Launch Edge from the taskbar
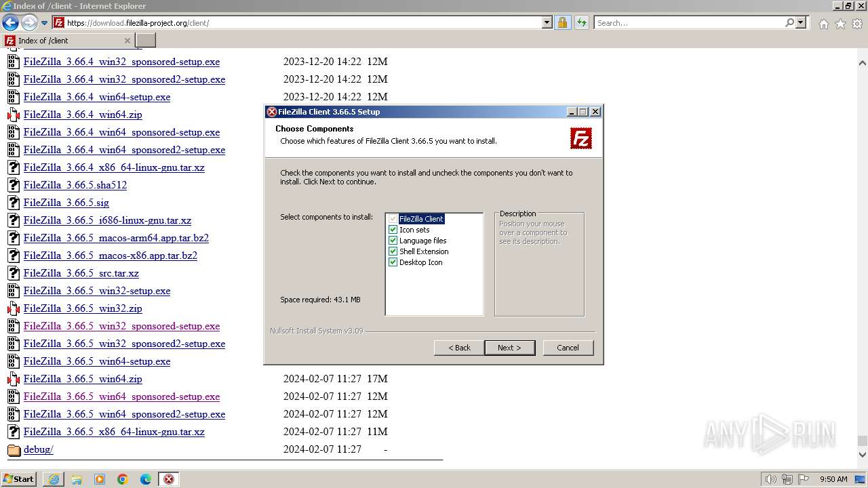Screen dimensions: 868x488 pos(146,479)
